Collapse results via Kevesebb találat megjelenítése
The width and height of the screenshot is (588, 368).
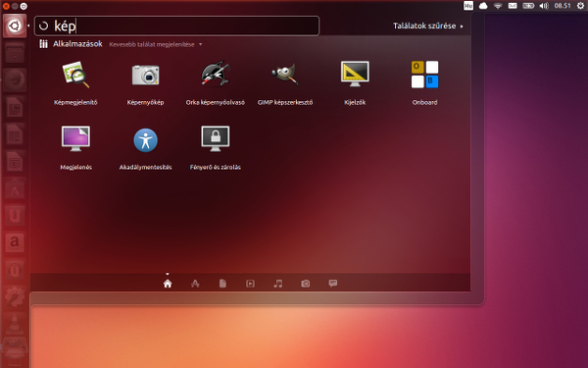[155, 44]
